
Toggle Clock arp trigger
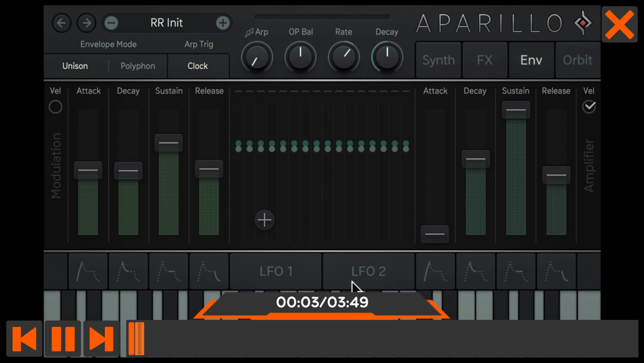pyautogui.click(x=198, y=66)
